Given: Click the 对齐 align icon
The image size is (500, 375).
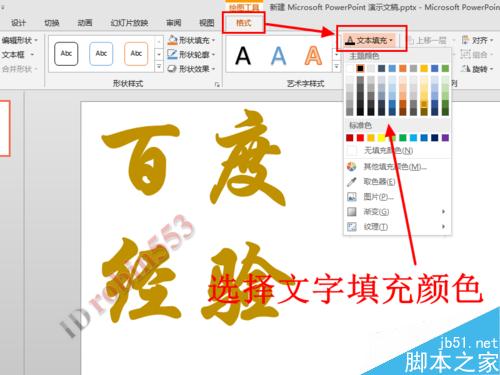Looking at the screenshot, I should (465, 40).
